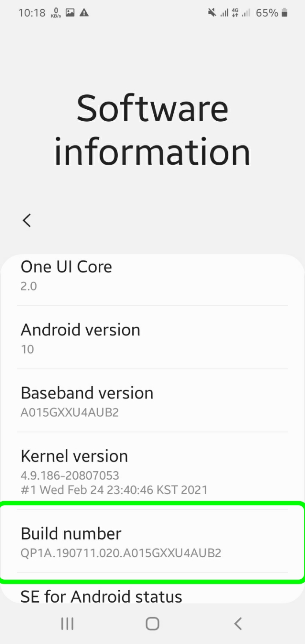Tap the battery icon in status bar

(x=284, y=13)
